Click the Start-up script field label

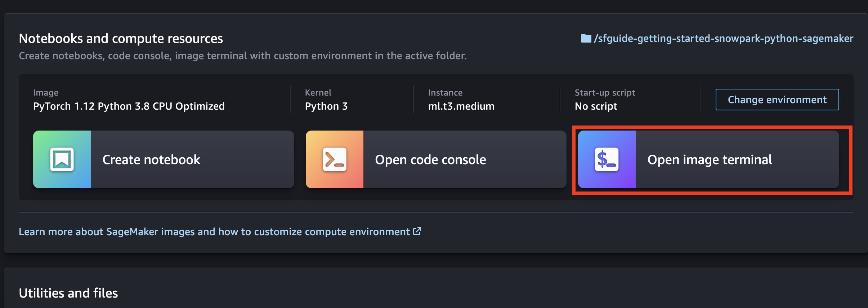605,93
